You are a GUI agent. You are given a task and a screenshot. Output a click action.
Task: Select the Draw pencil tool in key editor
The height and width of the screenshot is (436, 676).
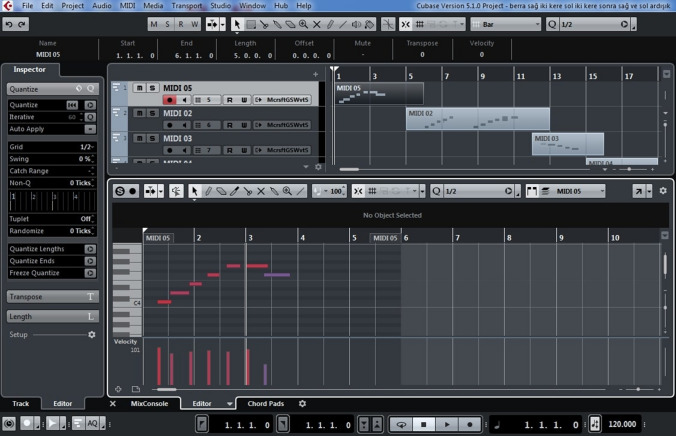point(208,191)
